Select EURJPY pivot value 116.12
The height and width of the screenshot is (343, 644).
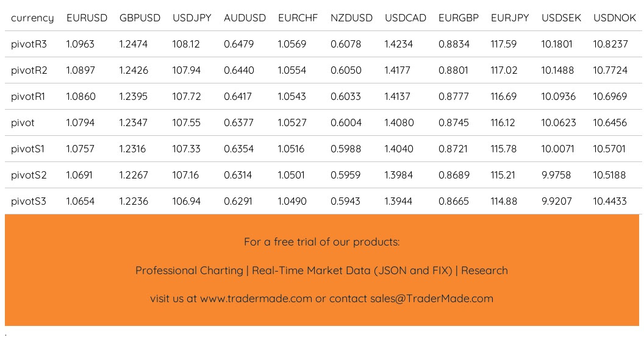pyautogui.click(x=503, y=122)
